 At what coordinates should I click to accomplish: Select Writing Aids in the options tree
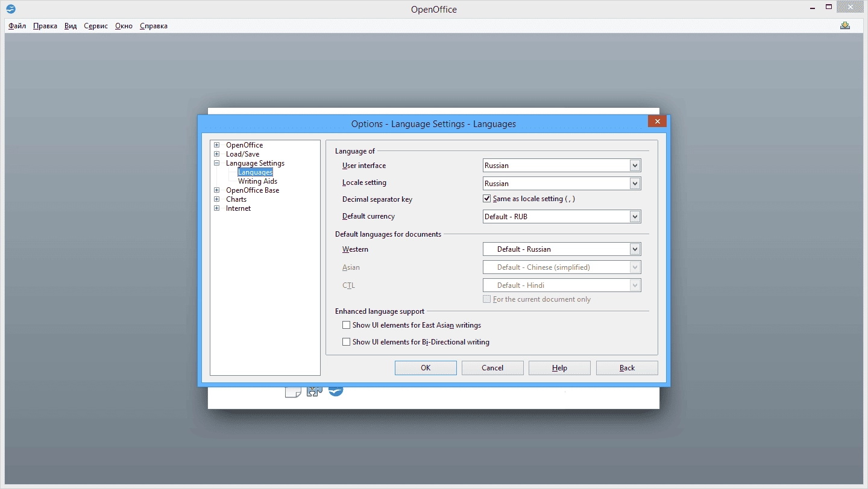tap(258, 181)
